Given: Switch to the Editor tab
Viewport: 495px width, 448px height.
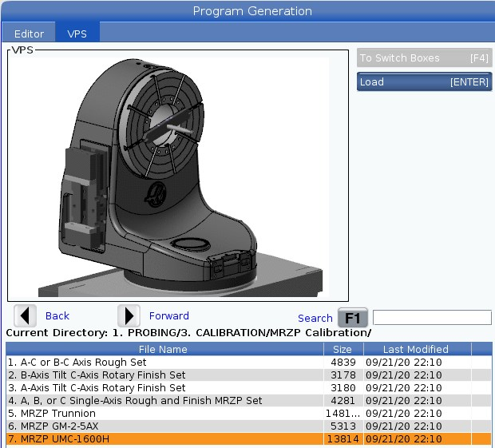Looking at the screenshot, I should [29, 34].
